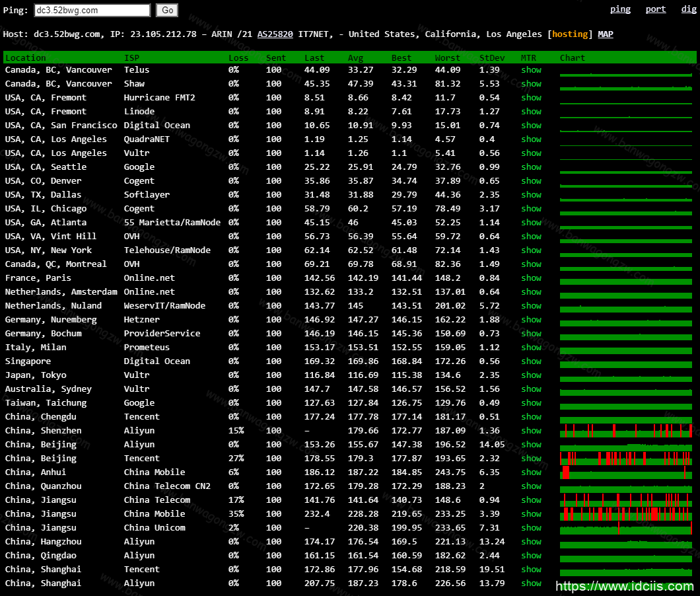Show MTR for Tokyo Vultr row
The height and width of the screenshot is (596, 700).
click(x=531, y=375)
